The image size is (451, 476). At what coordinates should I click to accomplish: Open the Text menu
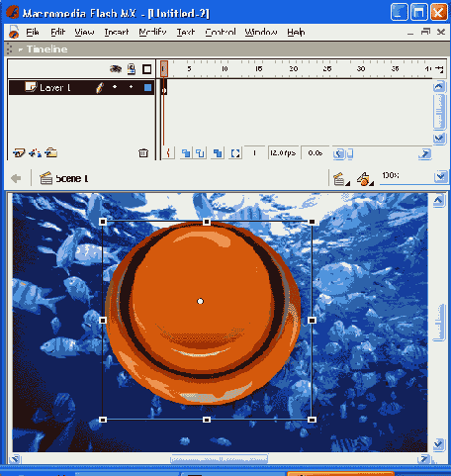click(x=186, y=32)
